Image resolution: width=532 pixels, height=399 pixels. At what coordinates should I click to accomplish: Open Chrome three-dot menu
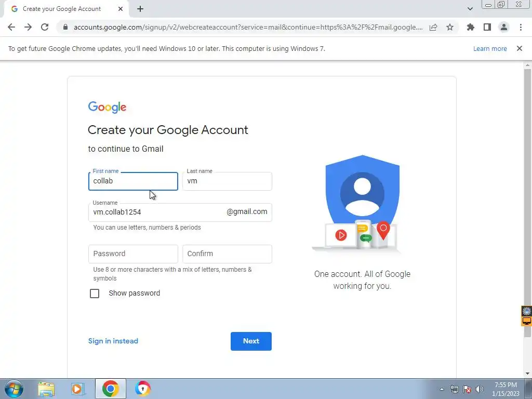click(x=521, y=27)
